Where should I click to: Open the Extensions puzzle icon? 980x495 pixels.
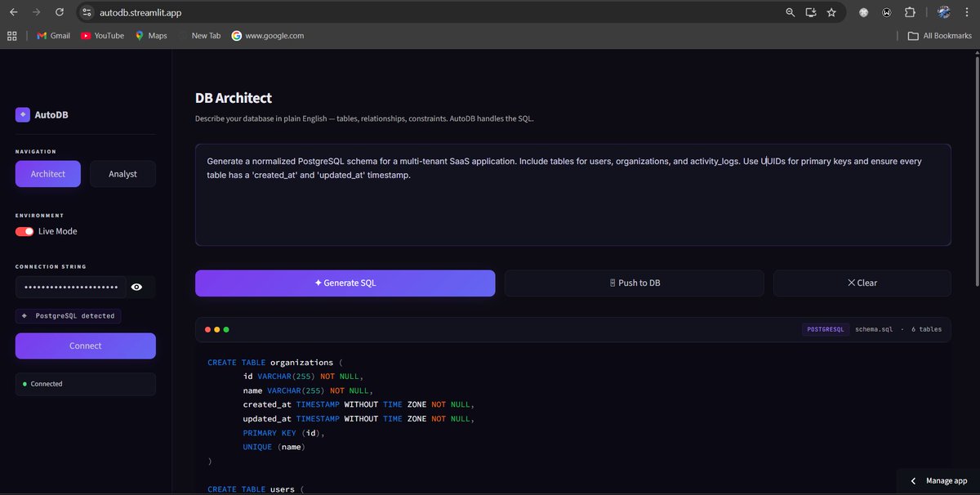click(911, 12)
